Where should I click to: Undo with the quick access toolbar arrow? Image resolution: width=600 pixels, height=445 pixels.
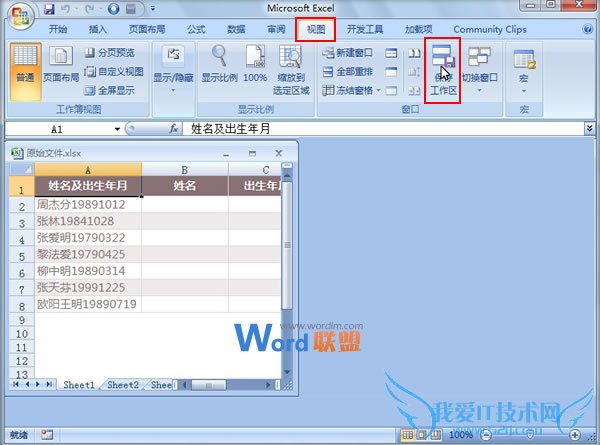(66, 9)
